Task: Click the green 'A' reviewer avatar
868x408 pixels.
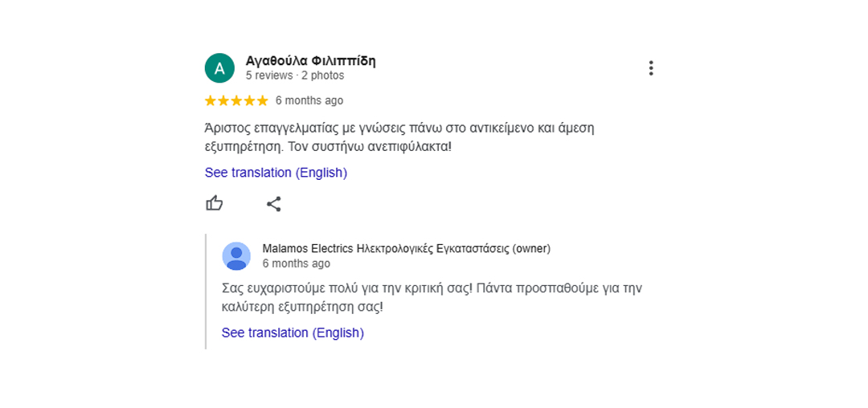Action: pyautogui.click(x=219, y=68)
